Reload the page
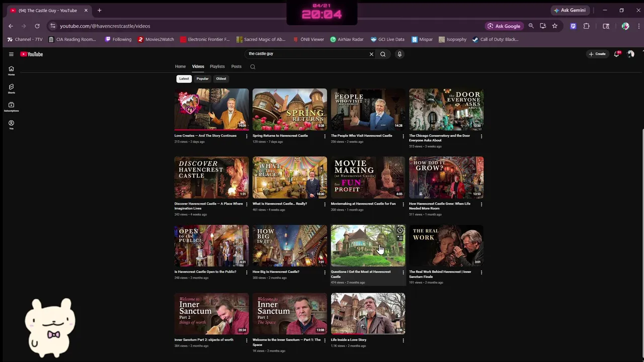The height and width of the screenshot is (362, 644). [37, 26]
